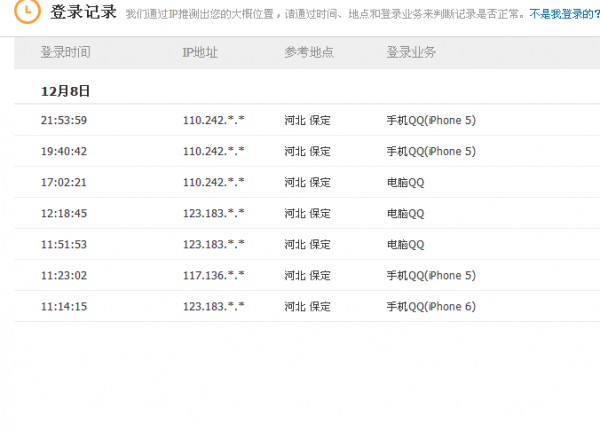Click the 登录记录 page title
The height and width of the screenshot is (431, 600).
click(83, 12)
